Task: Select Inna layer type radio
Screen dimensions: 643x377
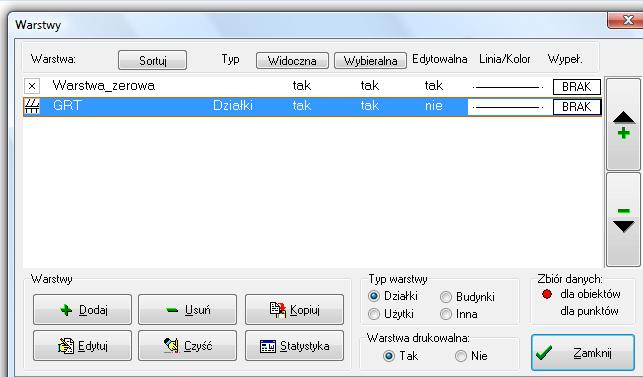Action: [x=446, y=314]
